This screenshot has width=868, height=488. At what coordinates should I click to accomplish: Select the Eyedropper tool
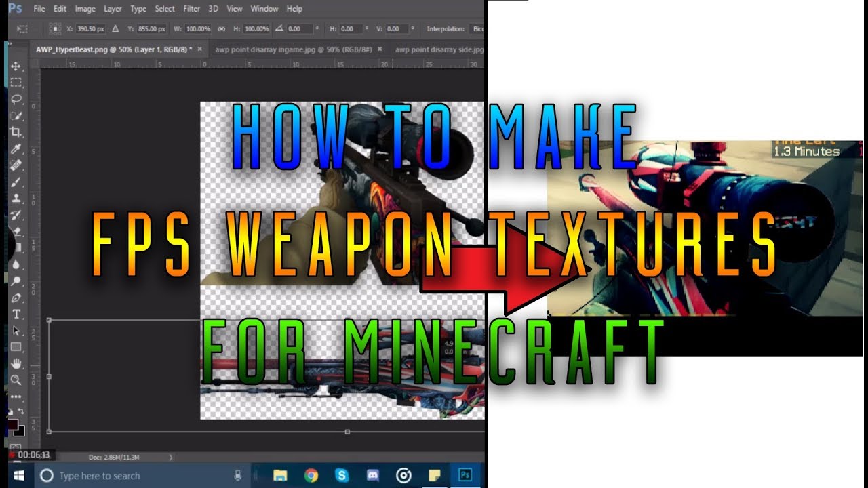tap(16, 149)
